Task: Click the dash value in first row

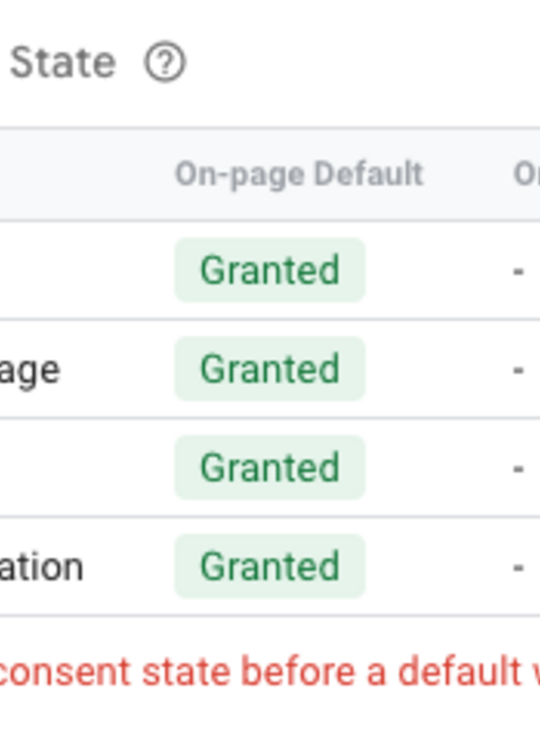Action: [x=518, y=271]
